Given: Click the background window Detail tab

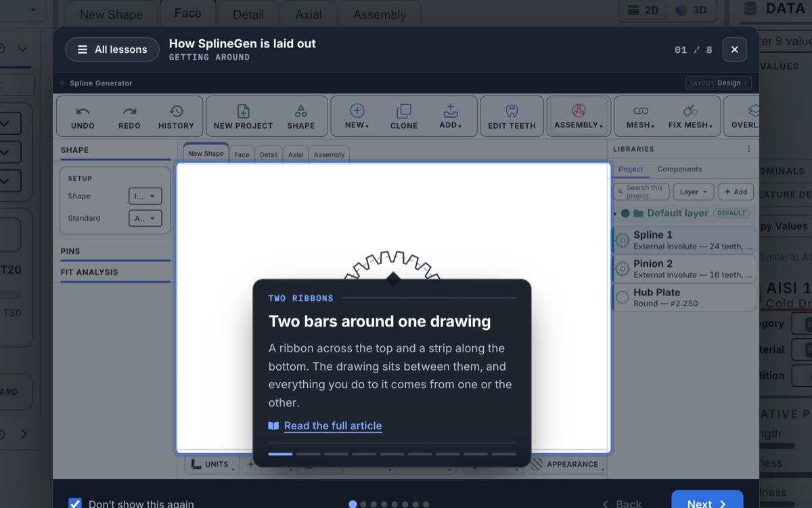Looking at the screenshot, I should pyautogui.click(x=248, y=14).
